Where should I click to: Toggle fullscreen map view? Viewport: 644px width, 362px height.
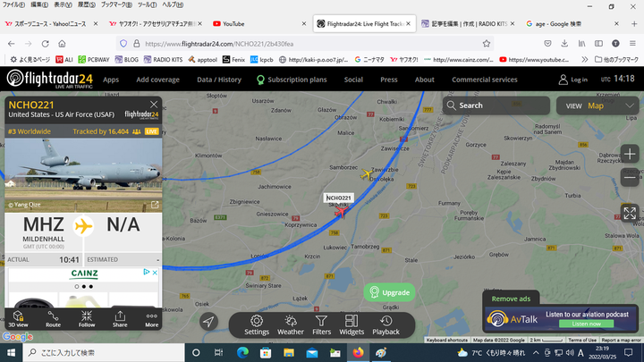[630, 214]
